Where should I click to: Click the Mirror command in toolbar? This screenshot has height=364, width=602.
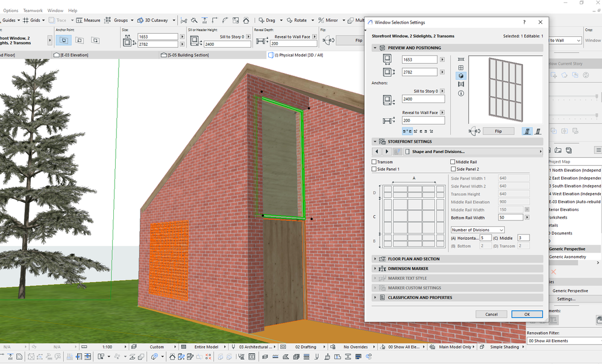(x=328, y=20)
